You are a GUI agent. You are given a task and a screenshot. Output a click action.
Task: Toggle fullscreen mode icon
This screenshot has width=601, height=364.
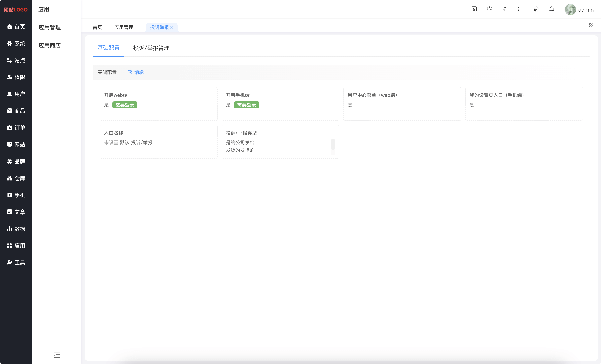[520, 9]
